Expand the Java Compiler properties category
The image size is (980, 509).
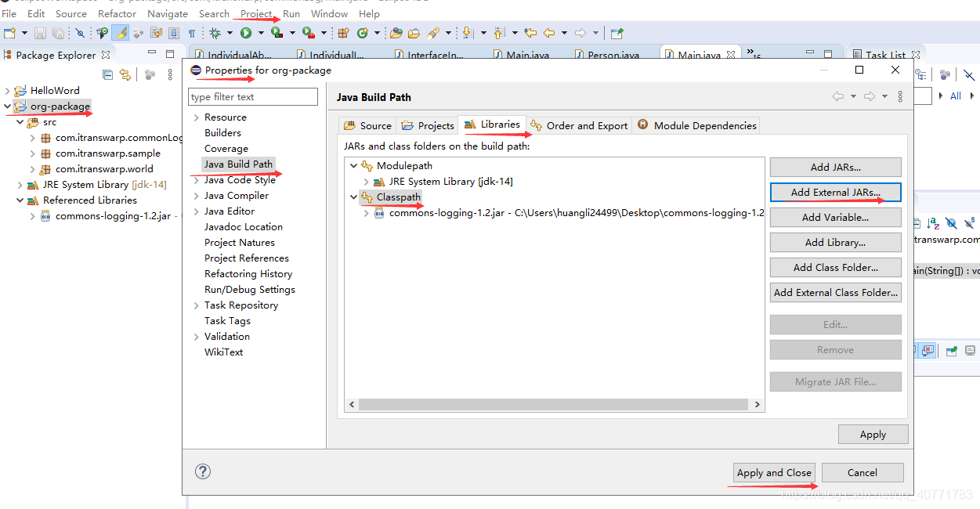click(196, 196)
